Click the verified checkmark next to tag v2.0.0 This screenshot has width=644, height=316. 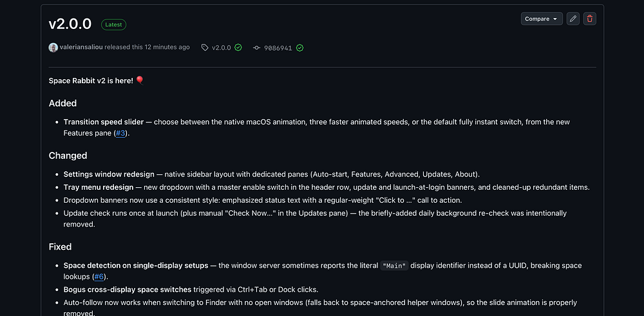click(238, 48)
